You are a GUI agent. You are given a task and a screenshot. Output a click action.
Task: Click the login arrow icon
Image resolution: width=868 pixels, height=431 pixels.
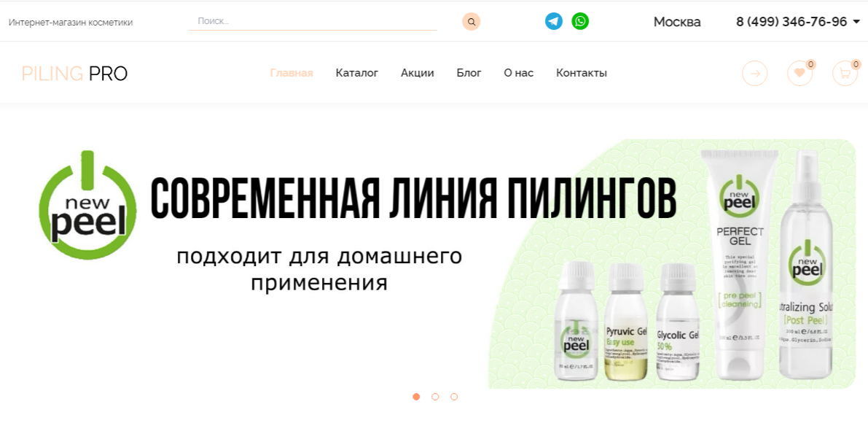point(754,73)
